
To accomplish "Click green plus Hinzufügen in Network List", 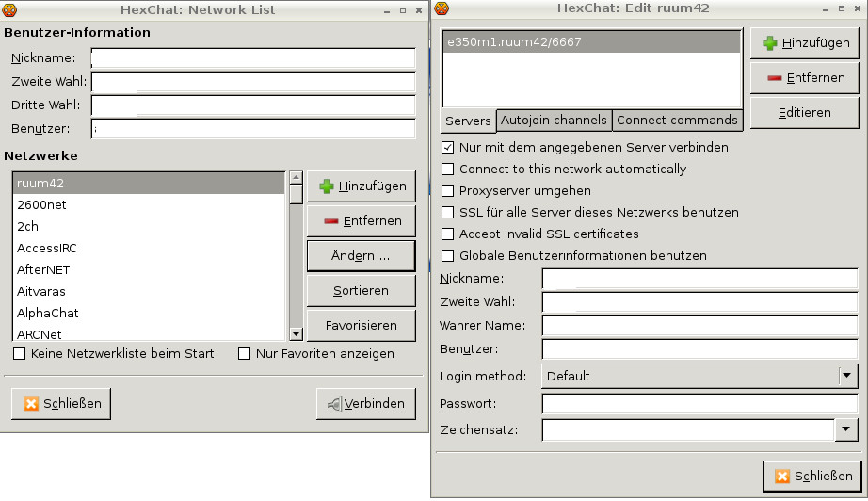I will [x=362, y=186].
